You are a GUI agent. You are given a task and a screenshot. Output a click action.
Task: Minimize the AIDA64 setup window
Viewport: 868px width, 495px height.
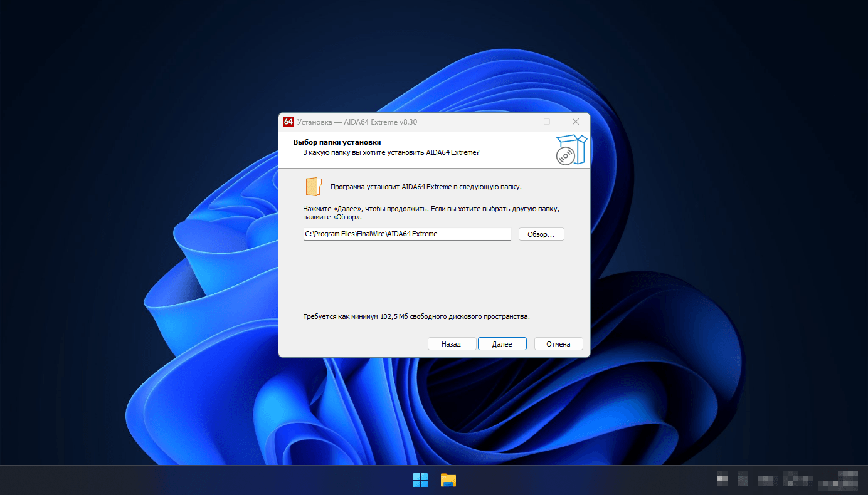[518, 122]
